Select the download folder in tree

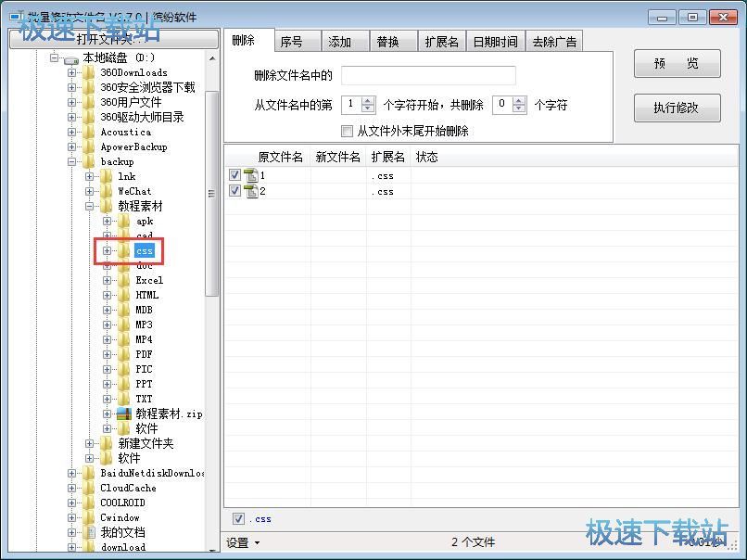coord(123,547)
